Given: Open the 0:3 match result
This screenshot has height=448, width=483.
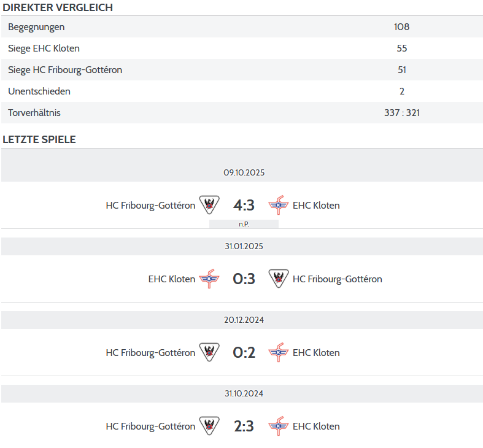Looking at the screenshot, I should 244,279.
